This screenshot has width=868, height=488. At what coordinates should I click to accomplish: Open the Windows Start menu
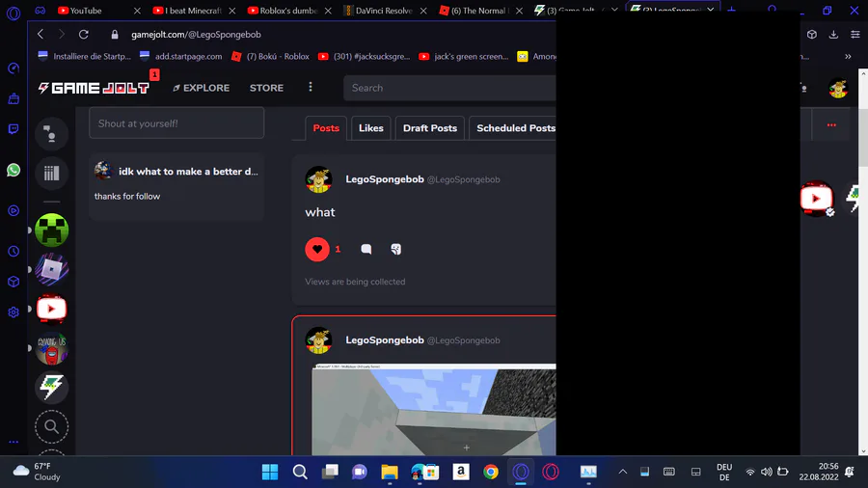tap(270, 472)
